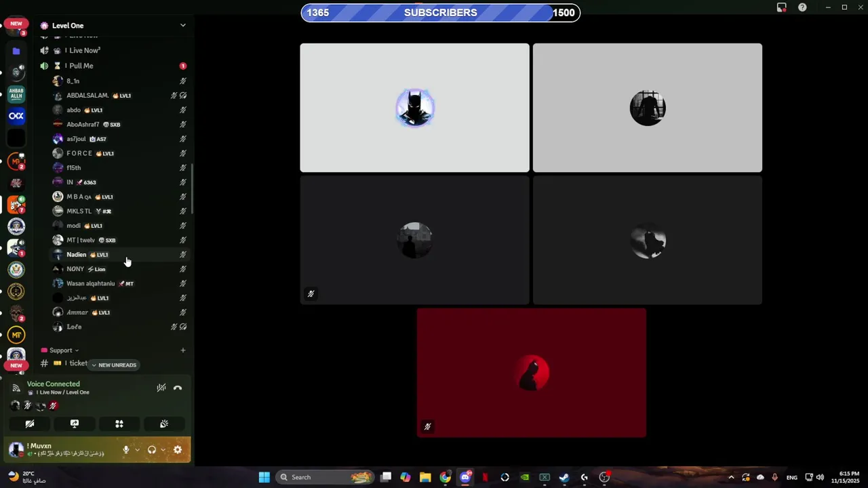
Task: Open the activities launcher icon
Action: (119, 424)
